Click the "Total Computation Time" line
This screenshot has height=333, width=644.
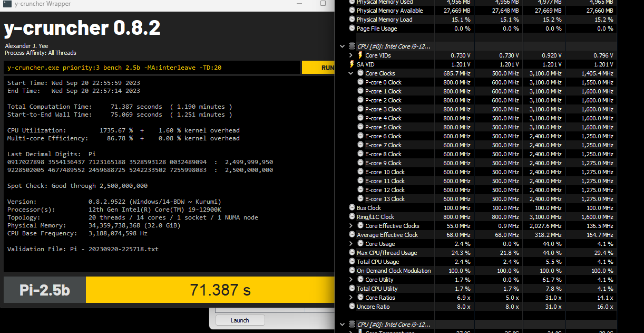point(120,107)
